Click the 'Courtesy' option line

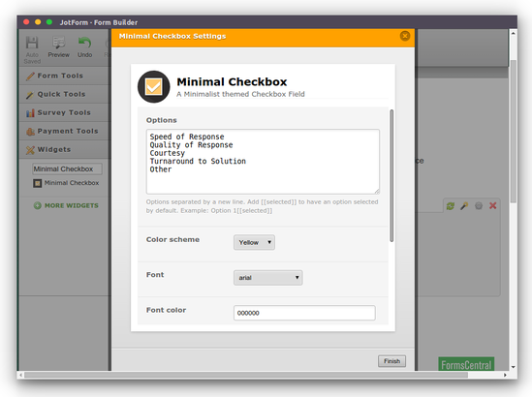point(168,153)
